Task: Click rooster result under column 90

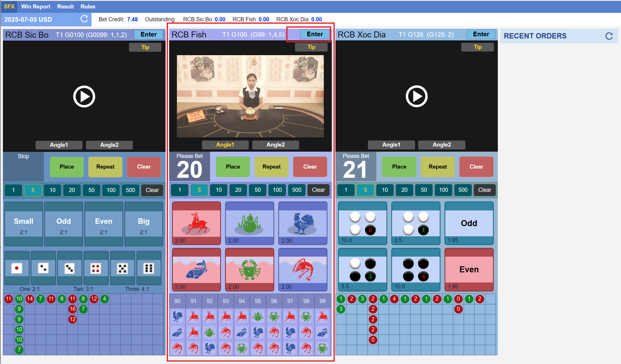Action: coord(177,316)
